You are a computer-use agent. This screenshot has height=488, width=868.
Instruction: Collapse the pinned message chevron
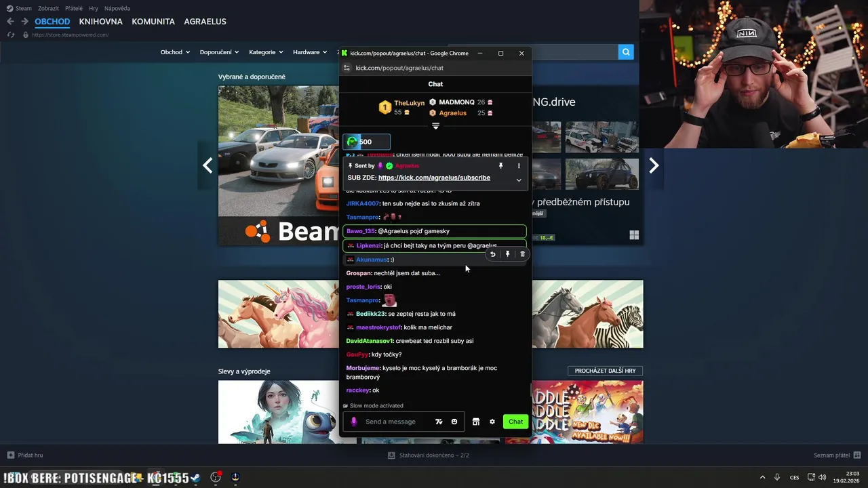point(519,180)
